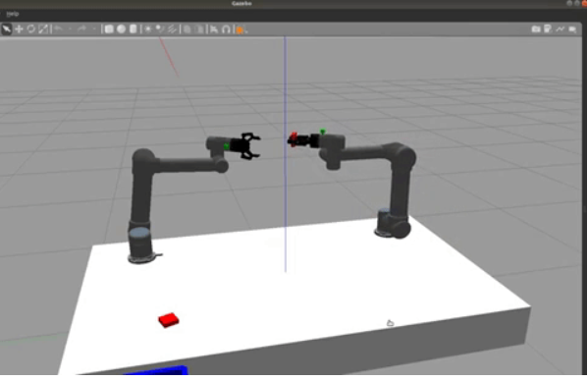
Task: Open the plot graph window
Action: [x=560, y=28]
